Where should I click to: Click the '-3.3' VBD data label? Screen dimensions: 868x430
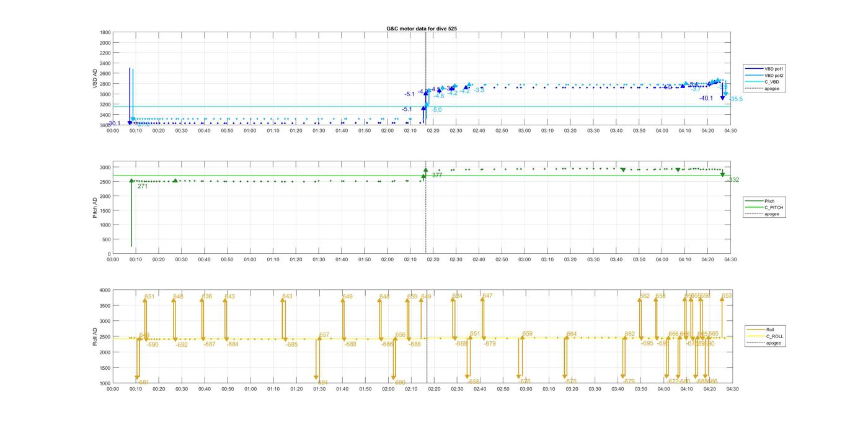point(479,91)
